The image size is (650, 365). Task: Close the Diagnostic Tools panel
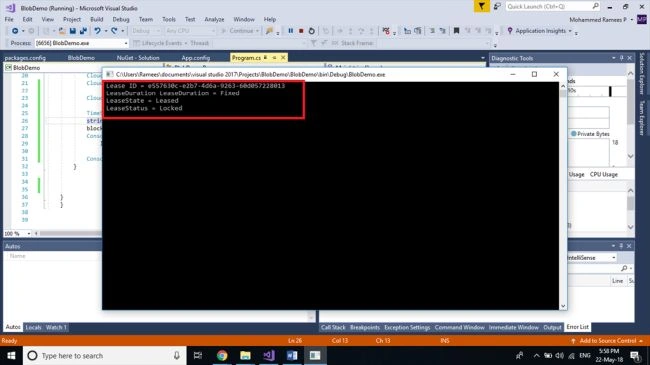(629, 58)
